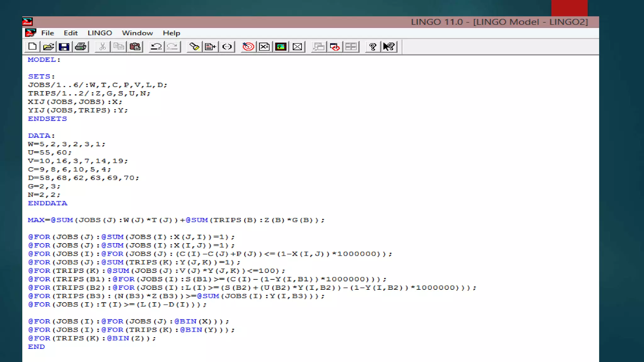Open the Find flashlight icon
644x362 pixels.
(x=194, y=47)
